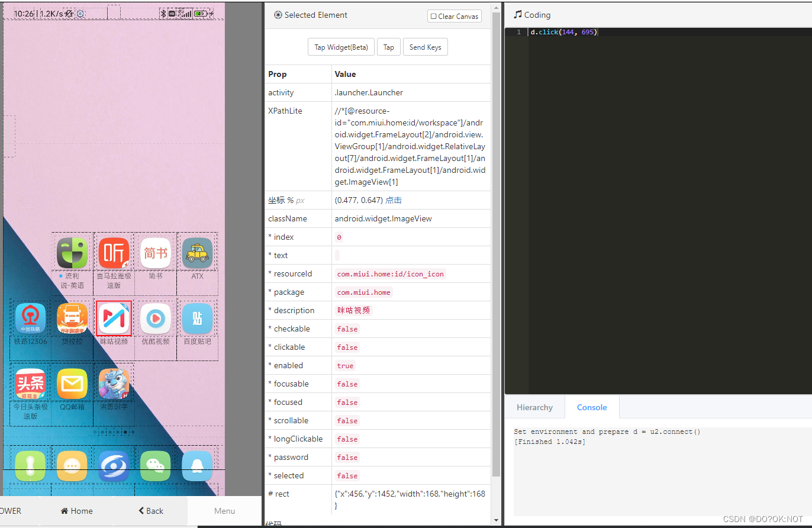Viewport: 812px width, 528px height.
Task: Open the QQ邮箱 envelope icon
Action: coord(72,384)
